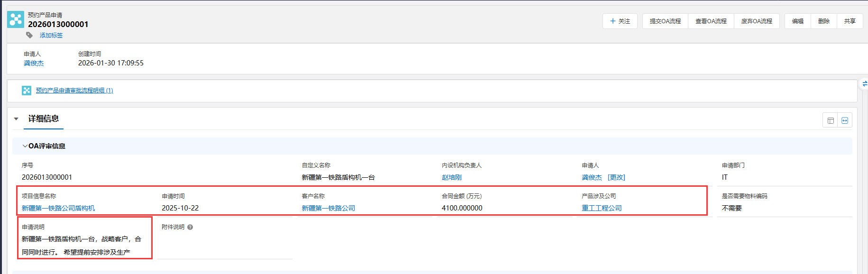Click the help icon next to 附件说明
This screenshot has height=274, width=868.
pyautogui.click(x=190, y=227)
